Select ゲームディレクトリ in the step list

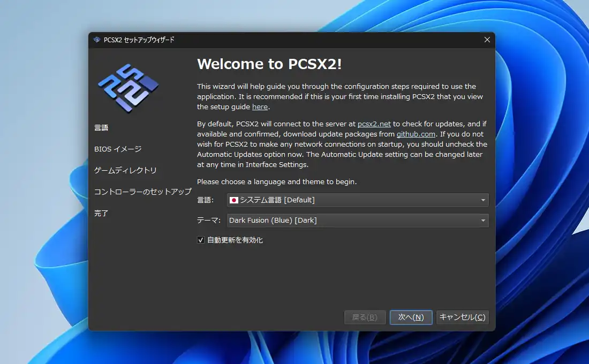pyautogui.click(x=125, y=170)
